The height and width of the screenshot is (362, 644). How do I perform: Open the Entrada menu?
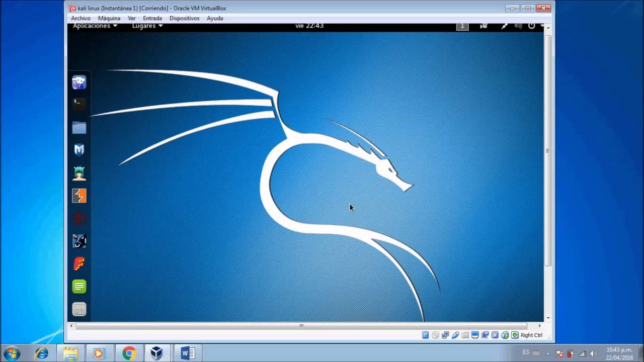pos(152,18)
